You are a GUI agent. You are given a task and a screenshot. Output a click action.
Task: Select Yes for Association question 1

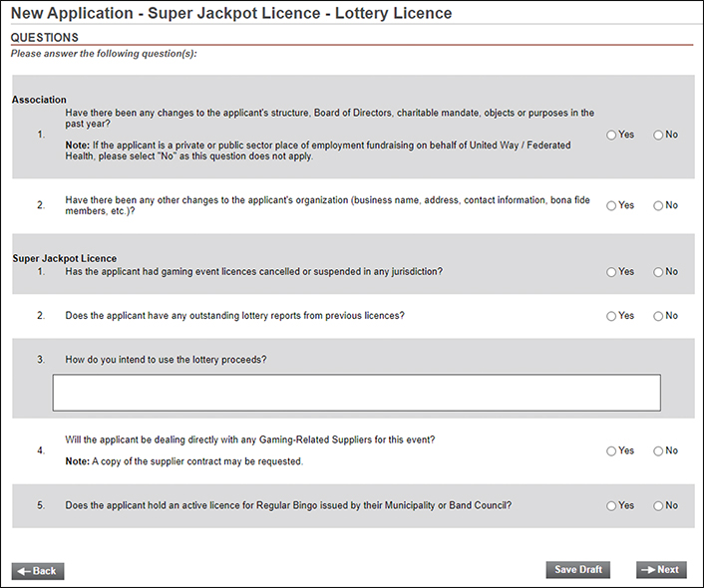point(611,136)
